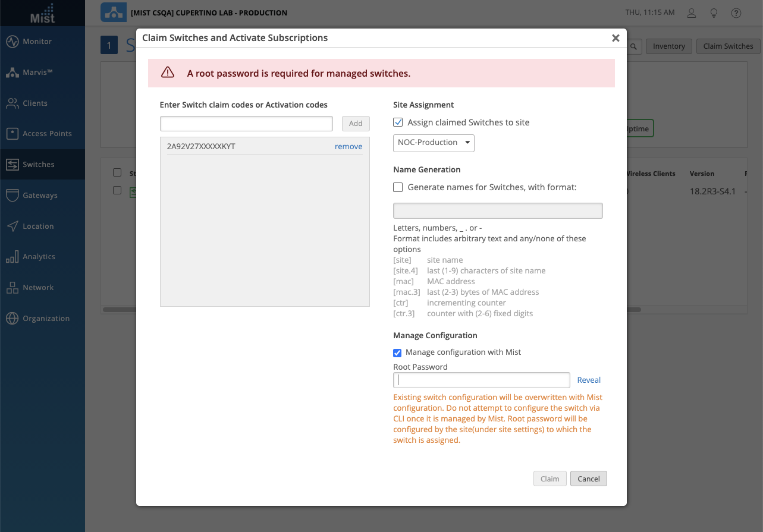The width and height of the screenshot is (763, 532).
Task: Open Marvis from the sidebar icon
Action: [x=12, y=73]
